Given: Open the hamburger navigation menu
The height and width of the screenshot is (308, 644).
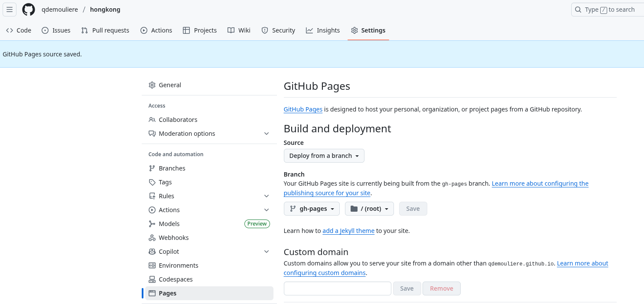Looking at the screenshot, I should 10,10.
